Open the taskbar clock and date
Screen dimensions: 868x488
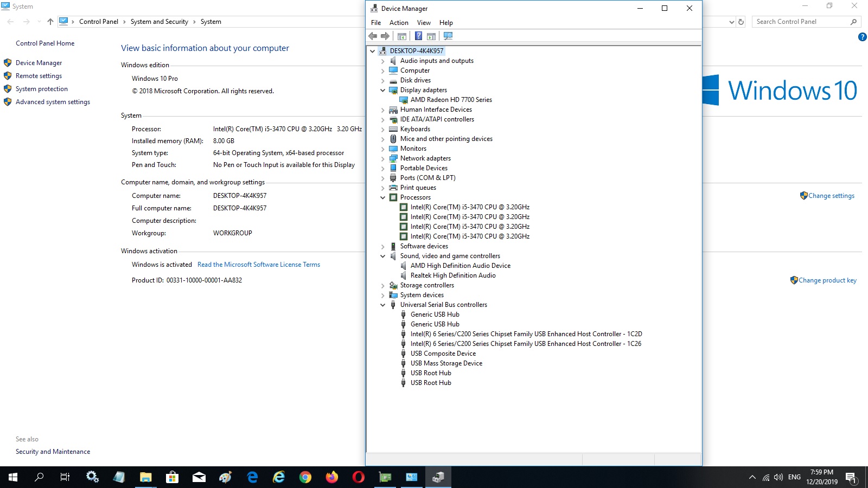click(x=822, y=477)
